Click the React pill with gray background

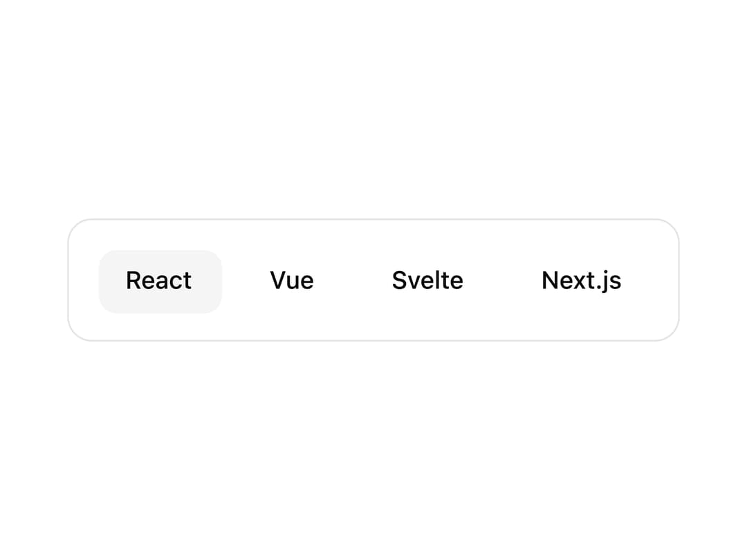(160, 281)
